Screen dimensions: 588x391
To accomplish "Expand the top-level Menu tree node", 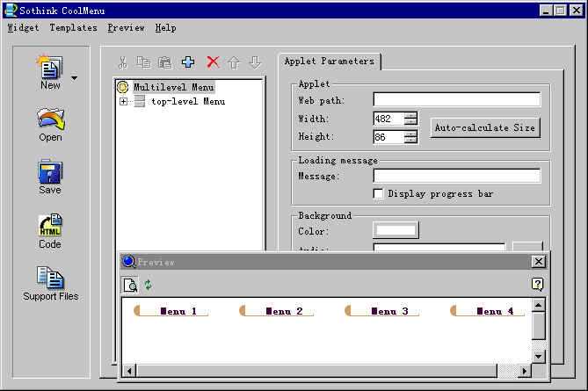I will coord(123,101).
